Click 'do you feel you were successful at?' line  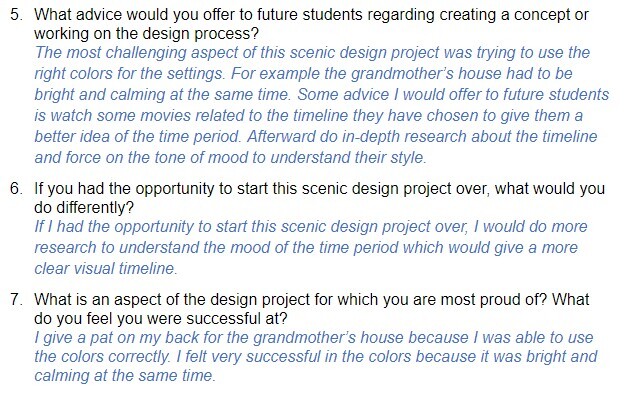pos(161,318)
